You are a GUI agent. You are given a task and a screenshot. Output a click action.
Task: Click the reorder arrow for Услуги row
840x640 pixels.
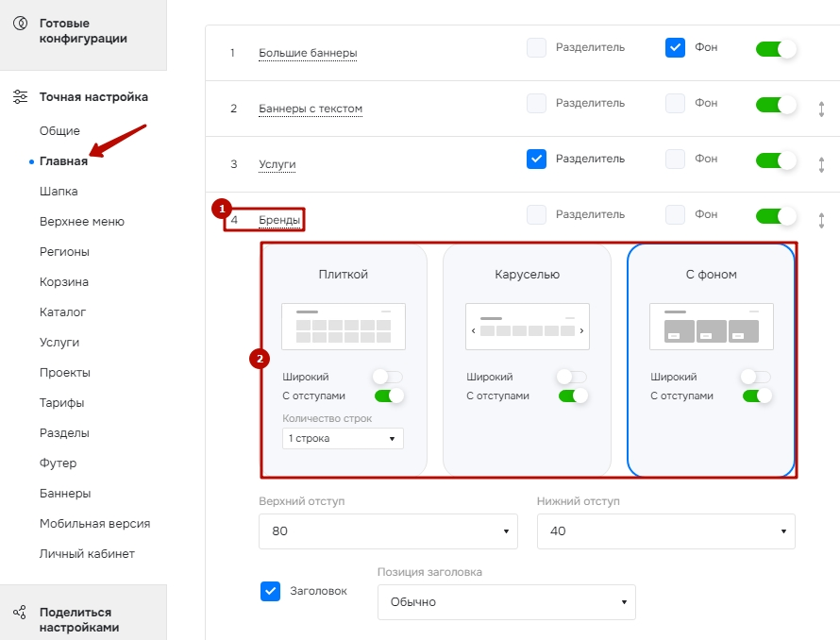click(x=821, y=164)
